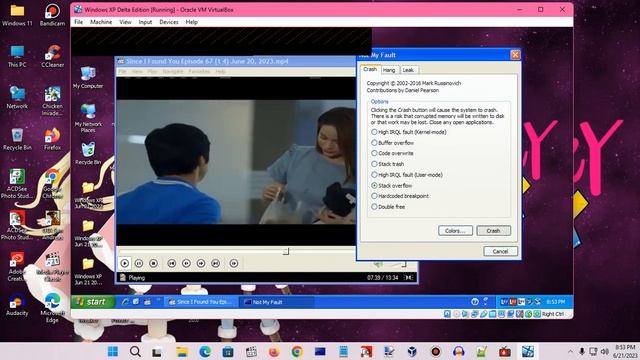Open VirtualBox Machine menu

(101, 22)
